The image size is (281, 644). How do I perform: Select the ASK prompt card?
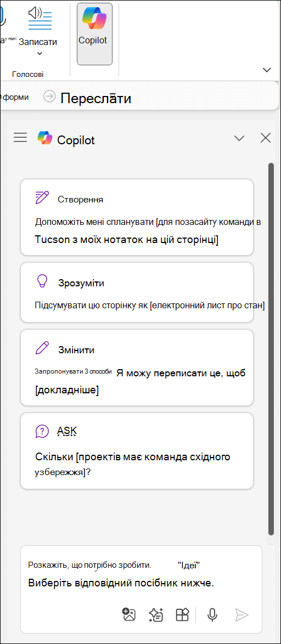tap(137, 451)
